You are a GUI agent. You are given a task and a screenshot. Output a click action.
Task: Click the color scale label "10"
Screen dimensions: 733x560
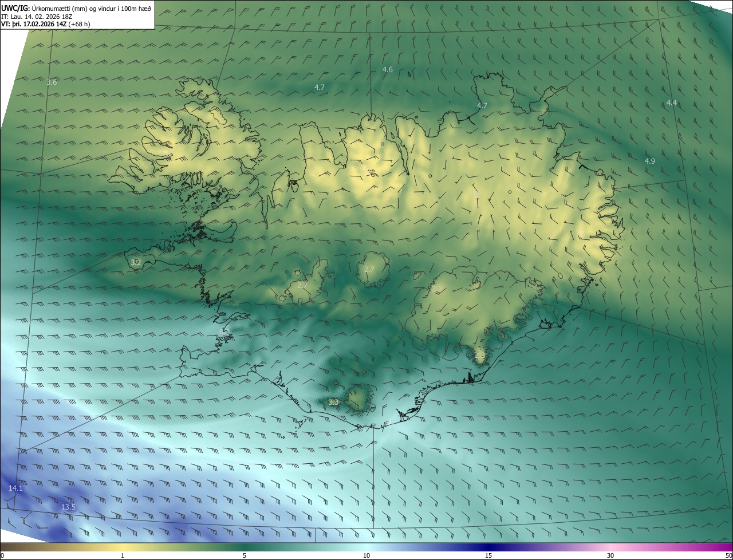[x=366, y=555]
